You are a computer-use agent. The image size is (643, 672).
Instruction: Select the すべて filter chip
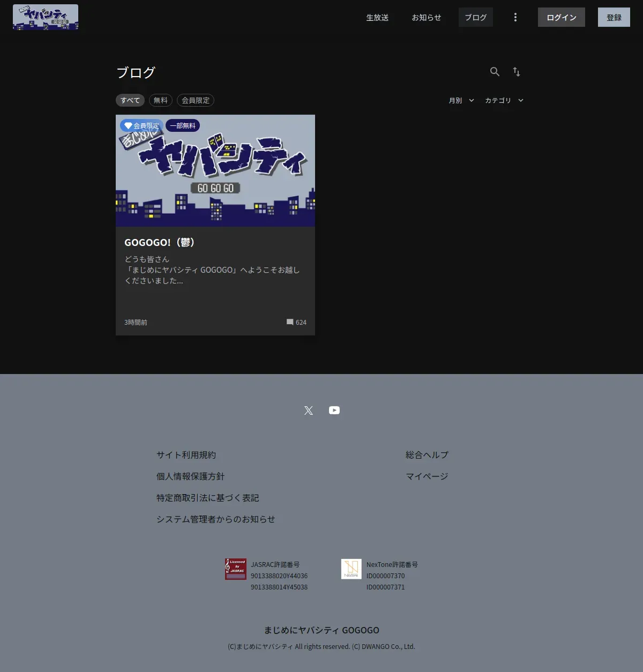[130, 100]
